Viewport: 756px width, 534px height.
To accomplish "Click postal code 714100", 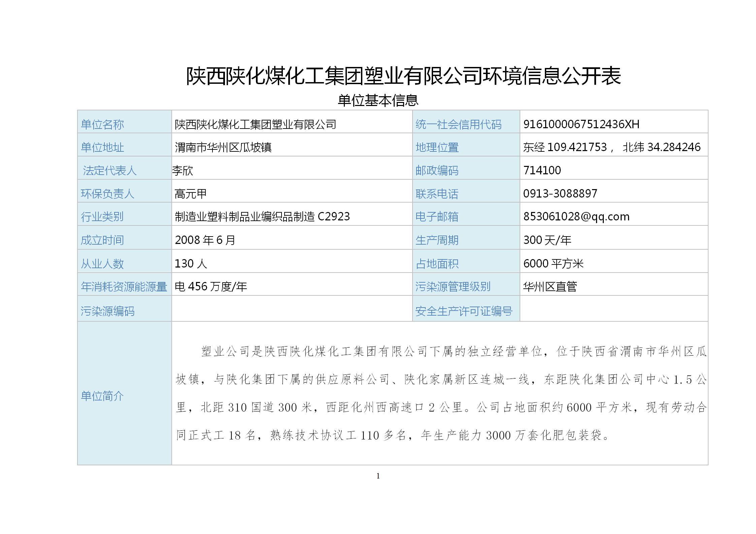I will 542,170.
